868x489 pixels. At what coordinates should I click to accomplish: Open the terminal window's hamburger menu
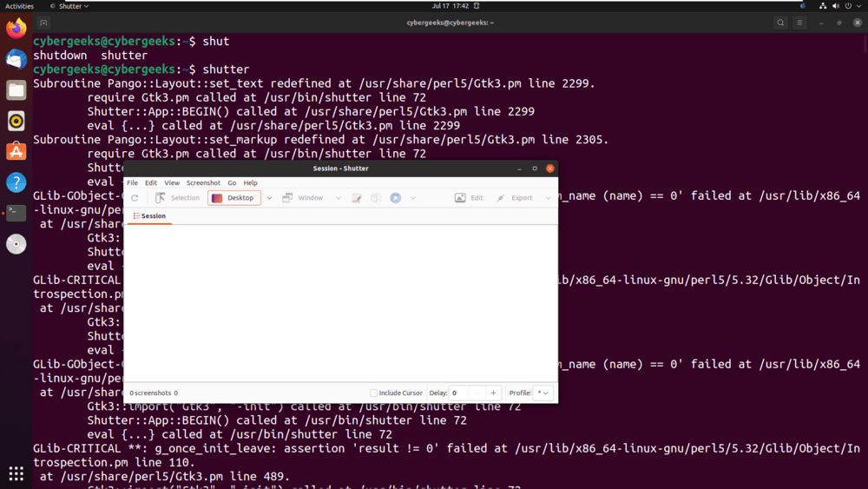pos(799,23)
